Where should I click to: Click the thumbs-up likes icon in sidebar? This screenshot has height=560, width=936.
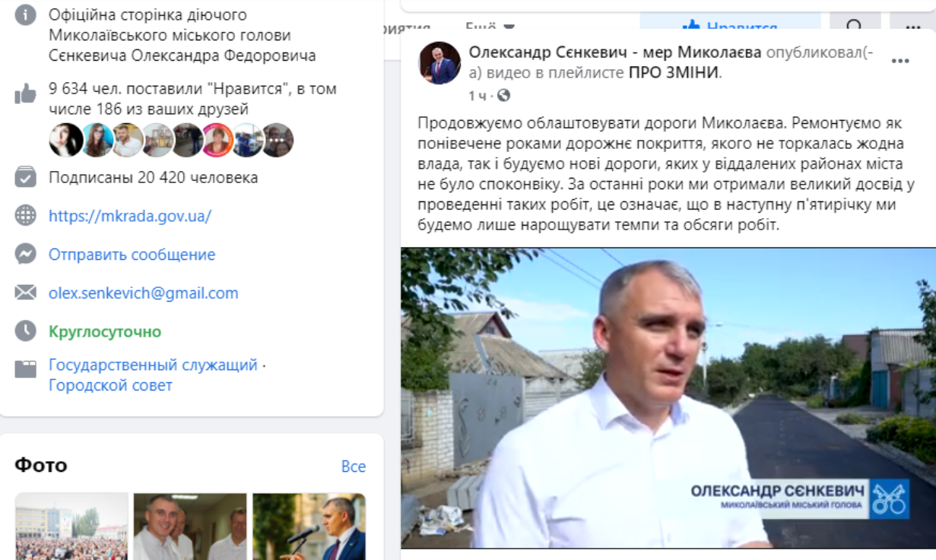pyautogui.click(x=25, y=94)
